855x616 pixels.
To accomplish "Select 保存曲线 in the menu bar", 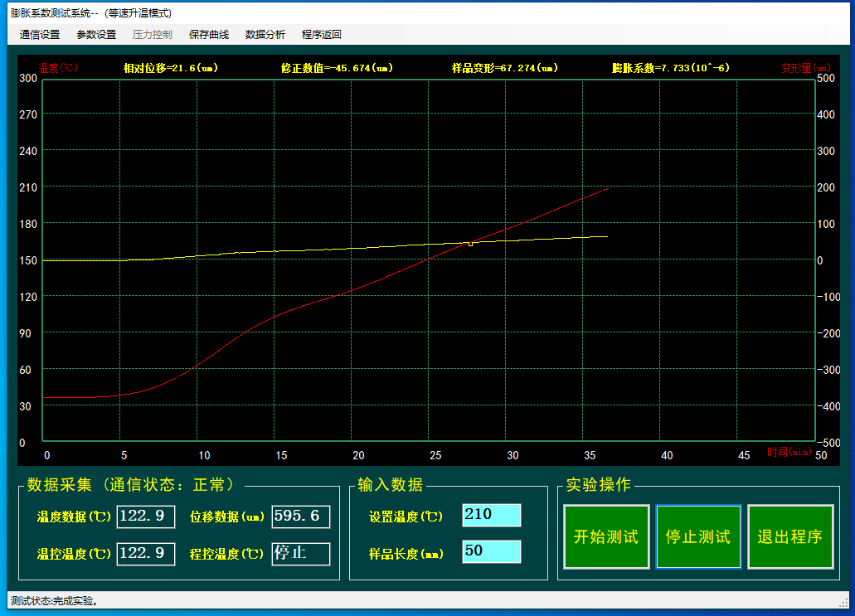I will click(x=209, y=35).
